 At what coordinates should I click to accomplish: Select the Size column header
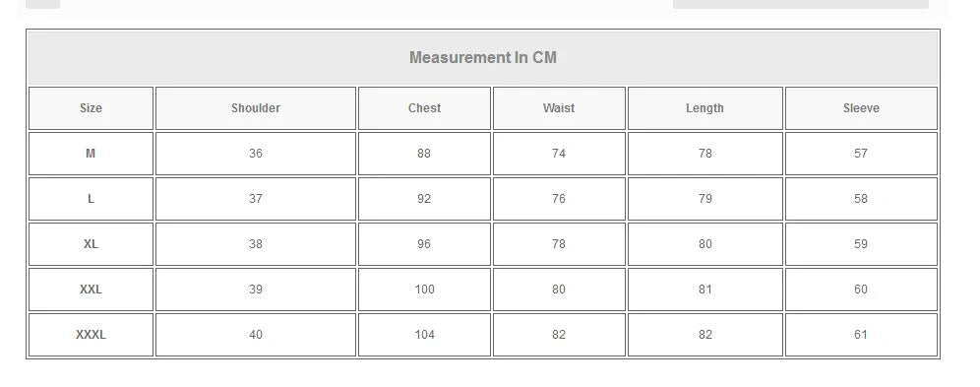91,108
